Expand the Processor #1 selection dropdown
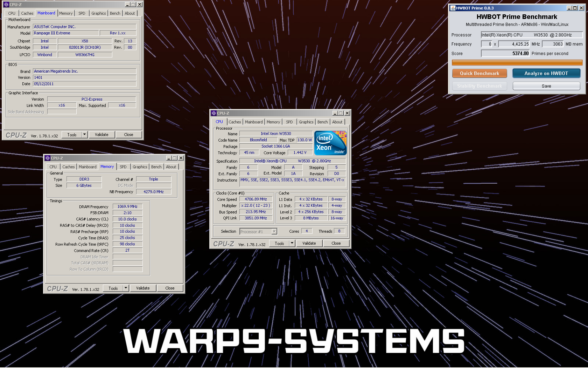This screenshot has height=368, width=588. (x=274, y=231)
